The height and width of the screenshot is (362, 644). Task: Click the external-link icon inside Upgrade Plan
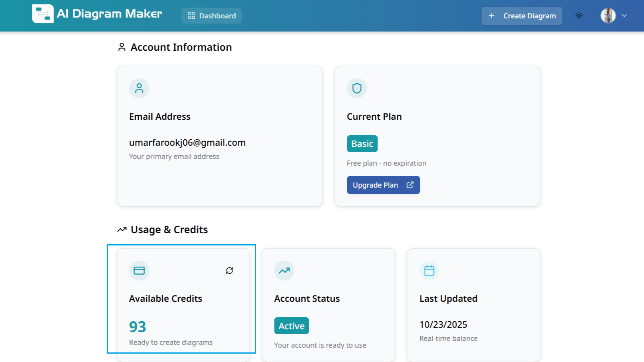coord(410,185)
